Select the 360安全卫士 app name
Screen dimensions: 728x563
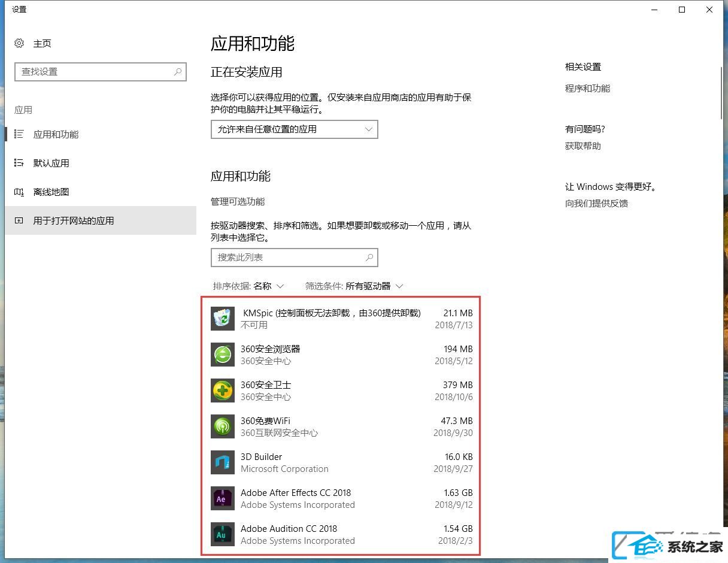pyautogui.click(x=266, y=385)
